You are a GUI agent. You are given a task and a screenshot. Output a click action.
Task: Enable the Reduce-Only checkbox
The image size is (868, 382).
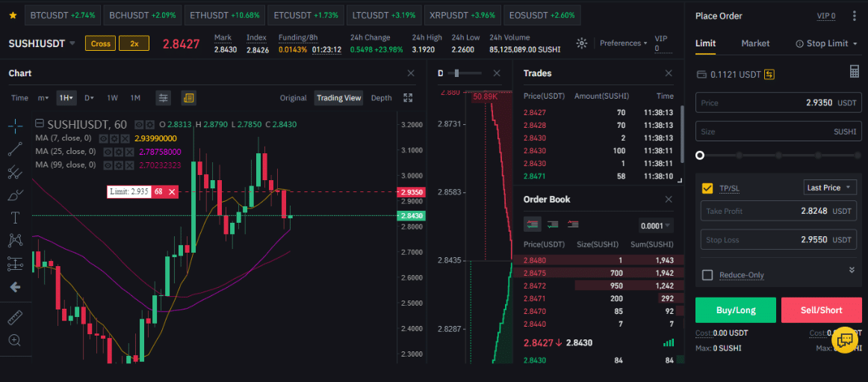click(x=707, y=275)
